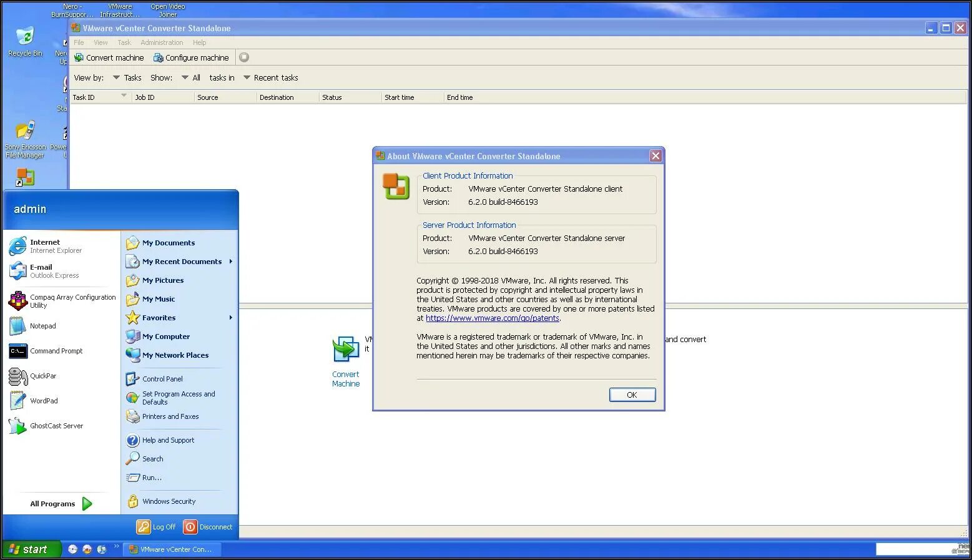Sort by the Destination column header
The height and width of the screenshot is (560, 972).
pyautogui.click(x=288, y=97)
